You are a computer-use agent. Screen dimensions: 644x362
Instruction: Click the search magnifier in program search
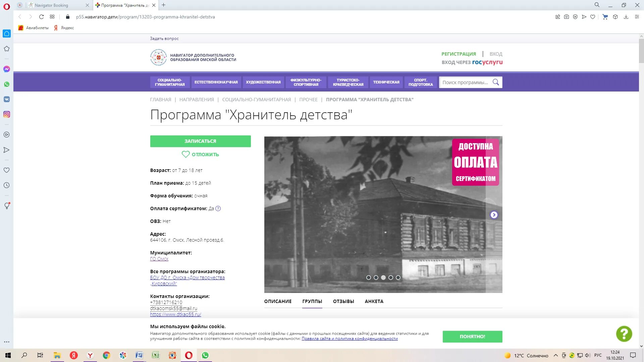tap(496, 82)
